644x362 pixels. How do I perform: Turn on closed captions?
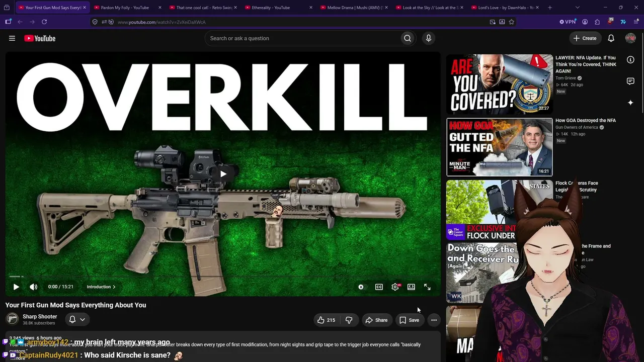click(379, 287)
